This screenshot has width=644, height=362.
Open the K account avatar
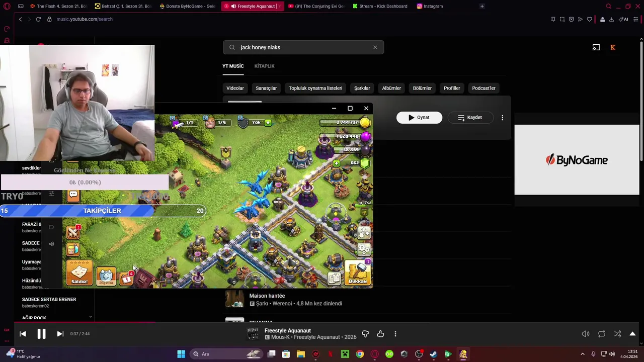[613, 47]
